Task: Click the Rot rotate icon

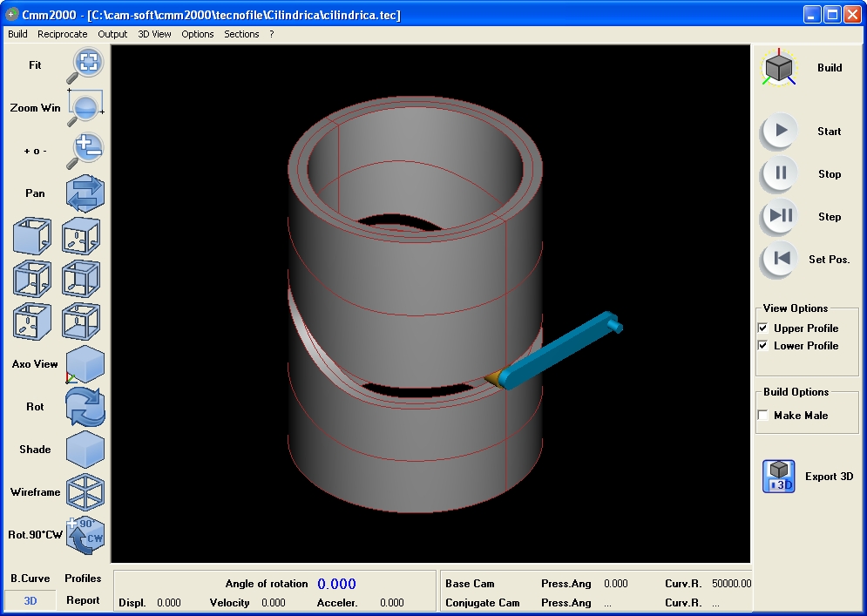Action: [x=85, y=407]
